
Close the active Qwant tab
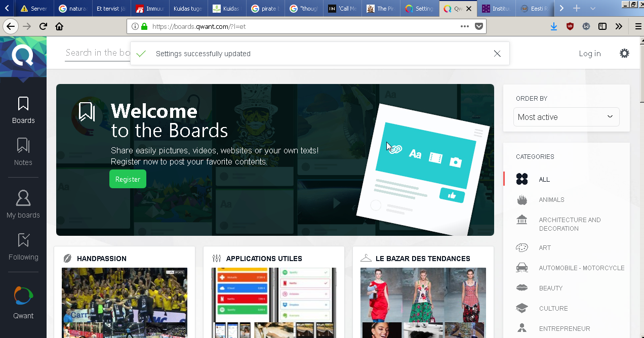tap(469, 9)
